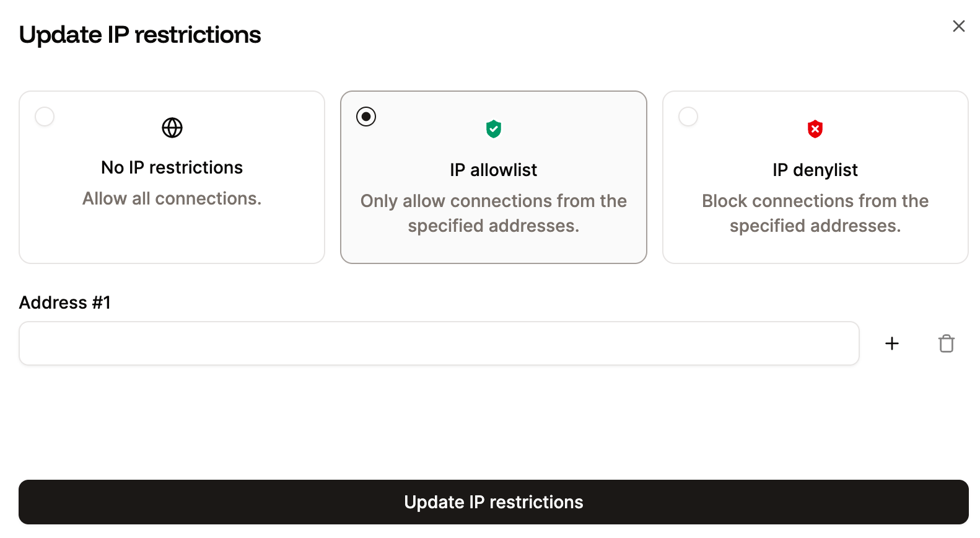This screenshot has height=538, width=980.
Task: Click the Address #1 label
Action: [64, 302]
